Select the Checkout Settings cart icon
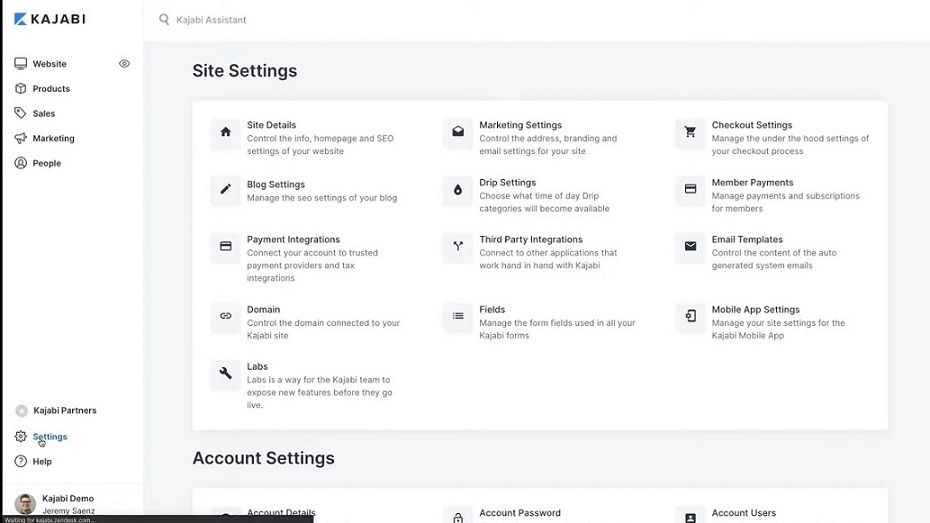The width and height of the screenshot is (930, 523). coord(690,132)
